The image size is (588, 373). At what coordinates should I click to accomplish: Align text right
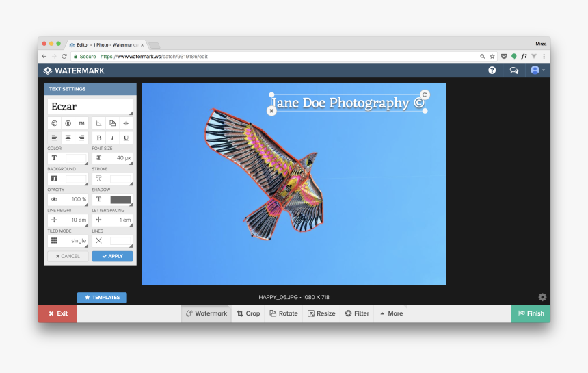(x=81, y=138)
